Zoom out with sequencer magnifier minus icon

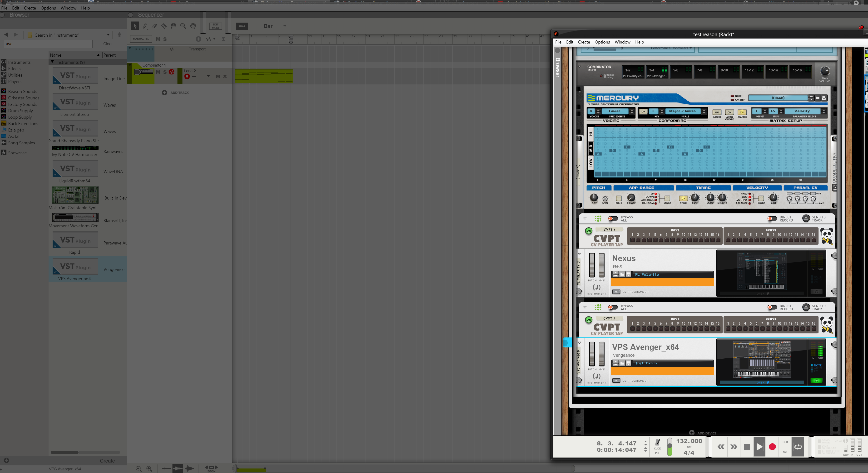[x=139, y=468]
